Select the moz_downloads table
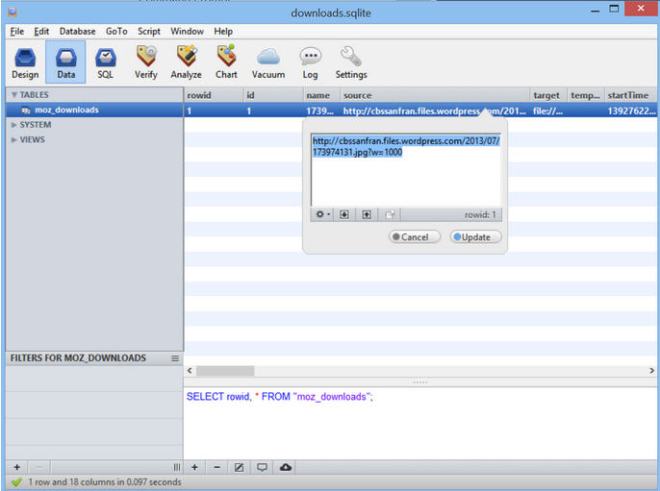Screen dimensions: 660x491 point(95,110)
